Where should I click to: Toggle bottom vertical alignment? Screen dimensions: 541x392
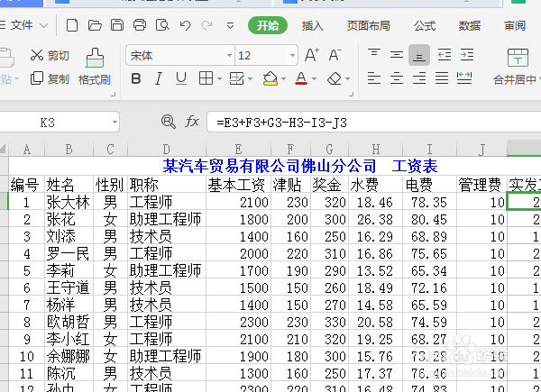point(419,55)
